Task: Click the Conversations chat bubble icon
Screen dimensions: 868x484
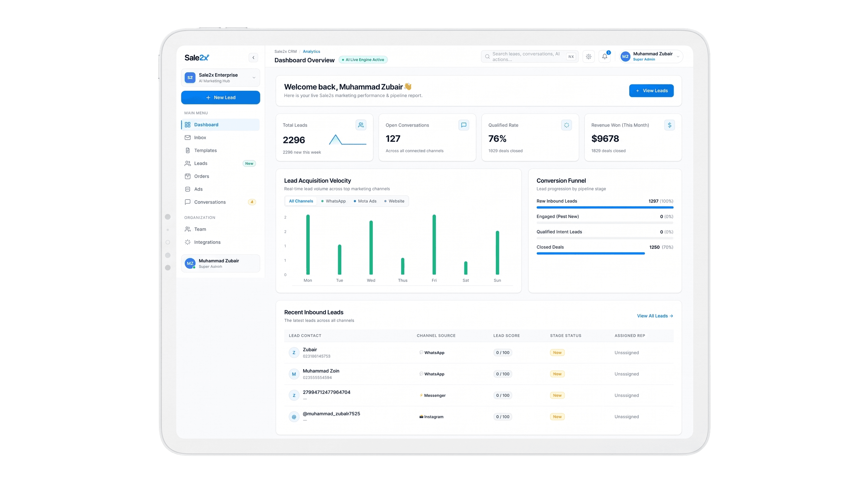Action: [x=188, y=202]
